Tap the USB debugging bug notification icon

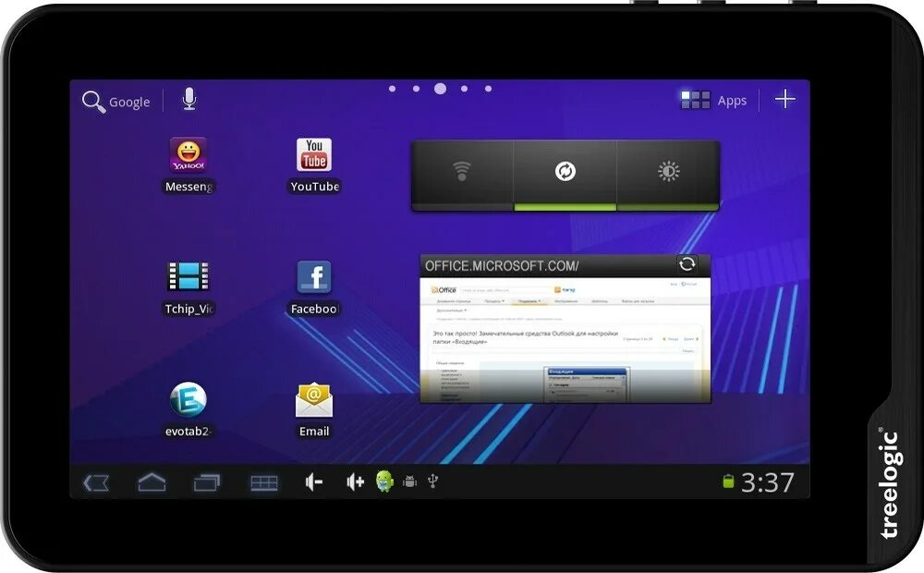(x=409, y=482)
